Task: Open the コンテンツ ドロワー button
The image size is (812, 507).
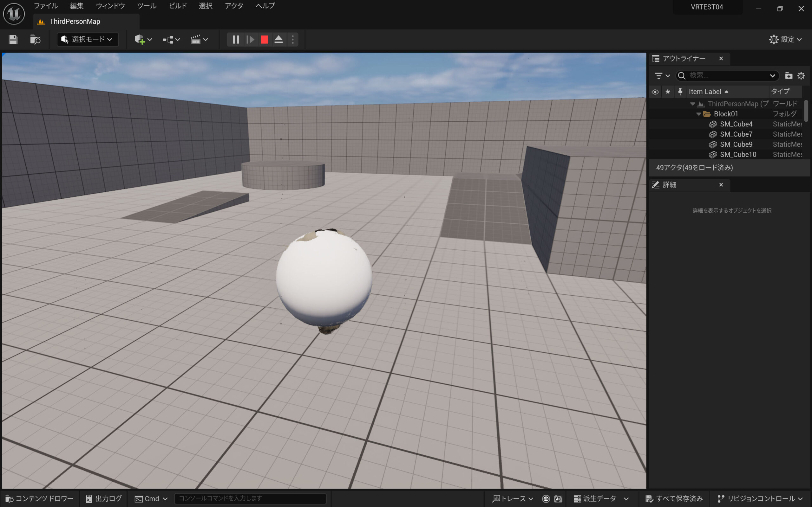Action: click(40, 499)
